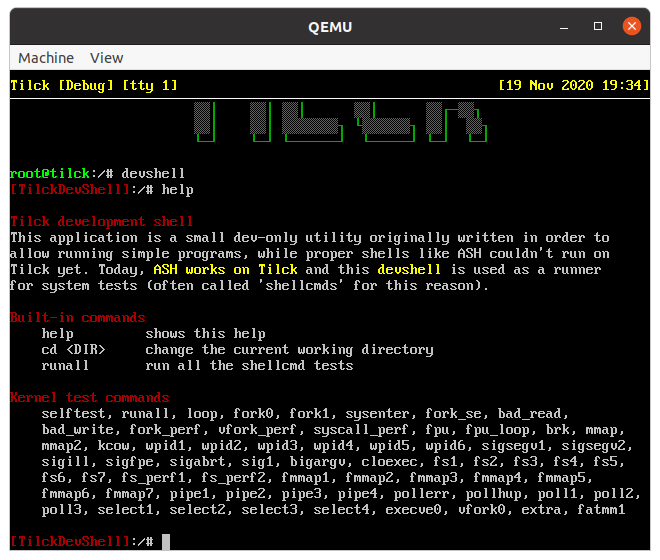Click the 'Kernel test commands' heading
Viewport: 660px width, 560px height.
pos(90,397)
